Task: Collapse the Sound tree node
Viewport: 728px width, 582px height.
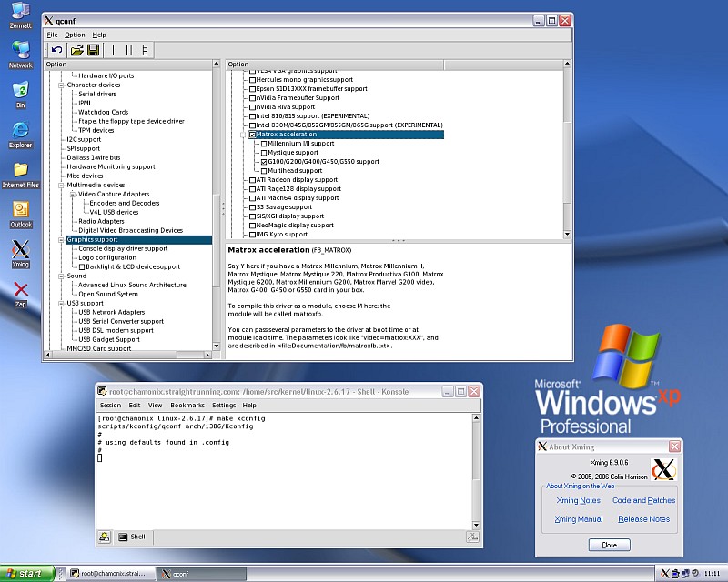Action: pos(61,276)
